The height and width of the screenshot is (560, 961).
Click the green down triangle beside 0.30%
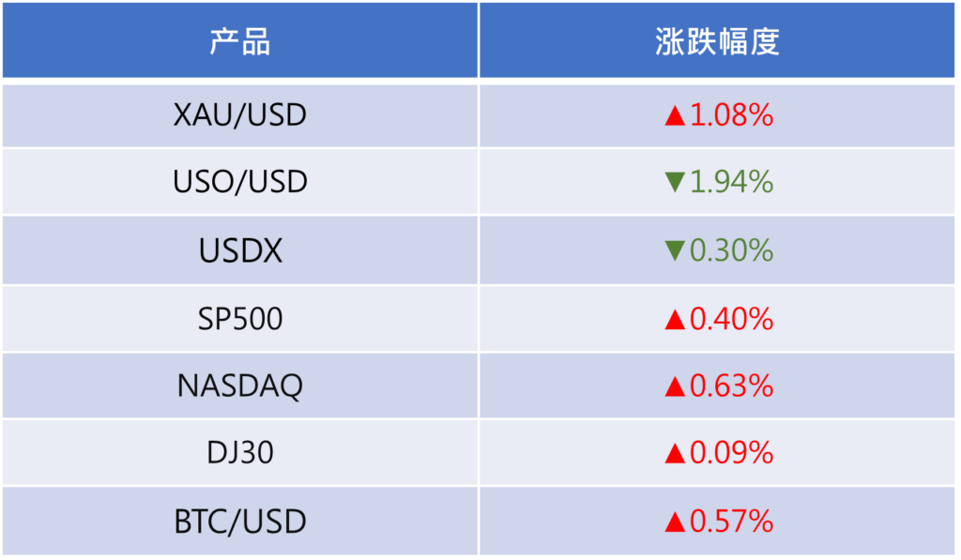(x=675, y=251)
